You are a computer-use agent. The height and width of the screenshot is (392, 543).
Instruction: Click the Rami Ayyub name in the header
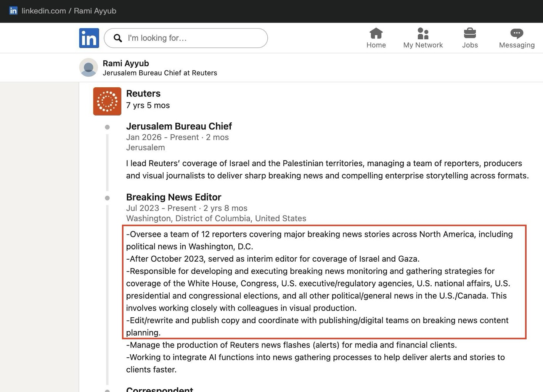[x=125, y=63]
